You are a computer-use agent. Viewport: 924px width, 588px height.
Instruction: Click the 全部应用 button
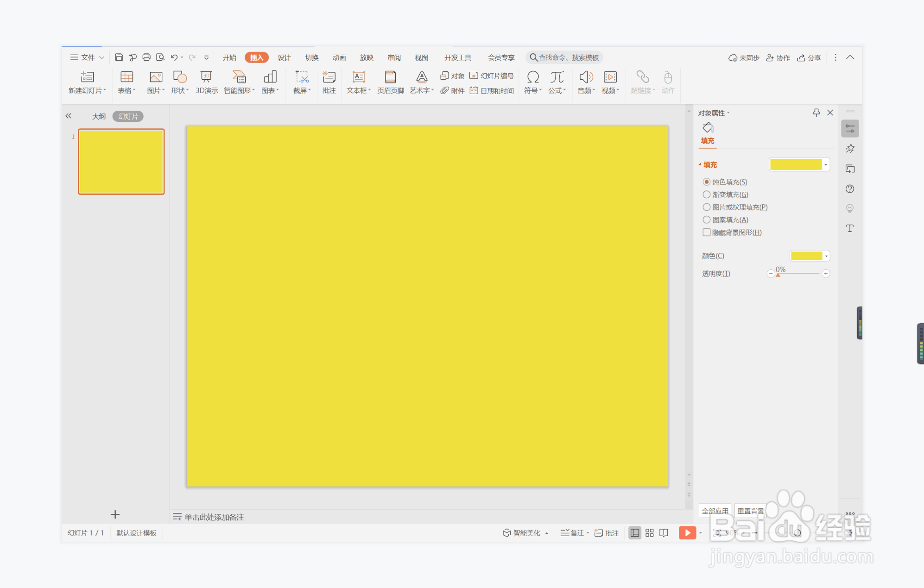715,511
